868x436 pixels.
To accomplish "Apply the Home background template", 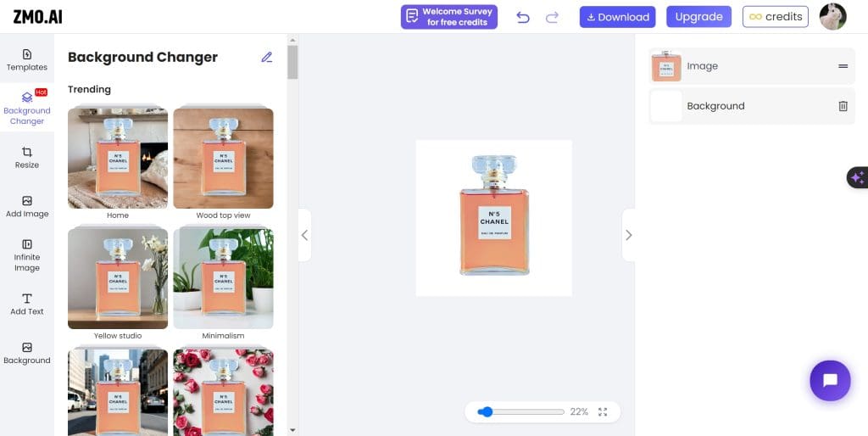I will (118, 158).
